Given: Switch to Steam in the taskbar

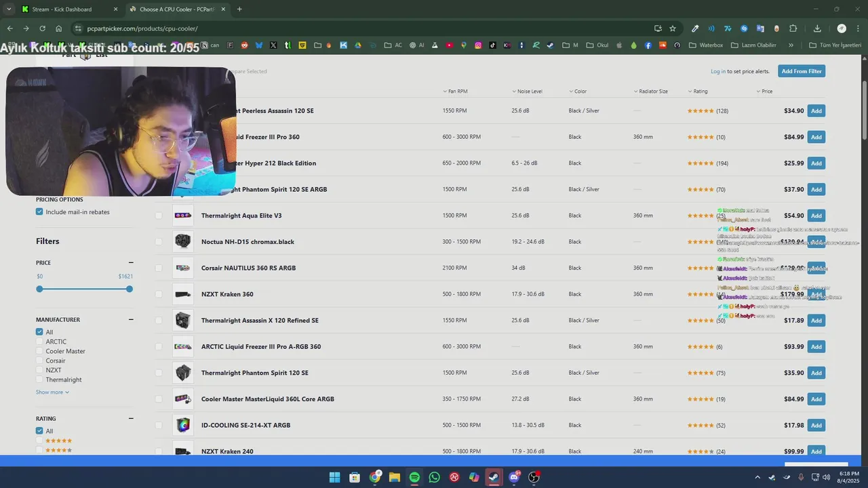Looking at the screenshot, I should coord(494,477).
